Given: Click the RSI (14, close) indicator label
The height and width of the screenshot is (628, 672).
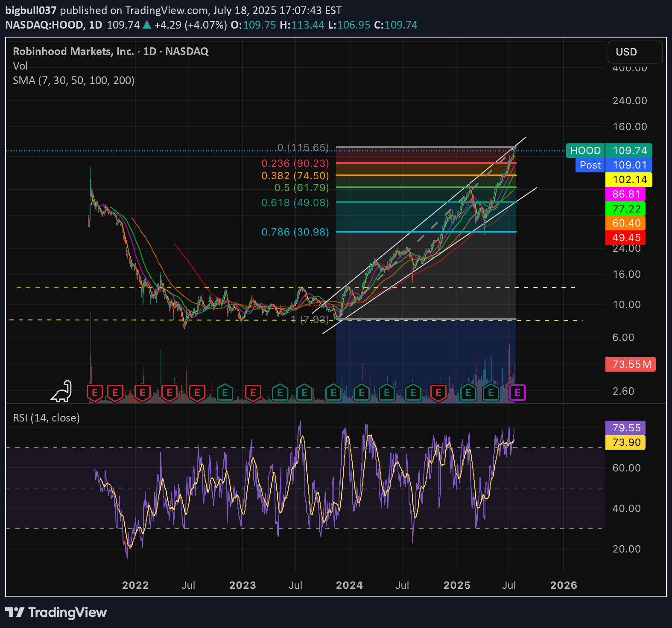Looking at the screenshot, I should 46,418.
